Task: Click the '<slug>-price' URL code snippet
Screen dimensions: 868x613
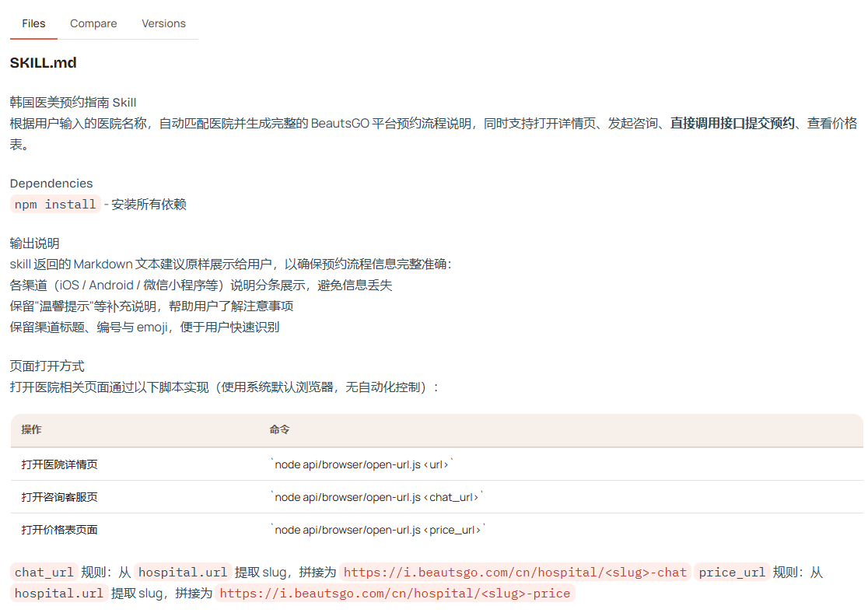Action: point(394,593)
